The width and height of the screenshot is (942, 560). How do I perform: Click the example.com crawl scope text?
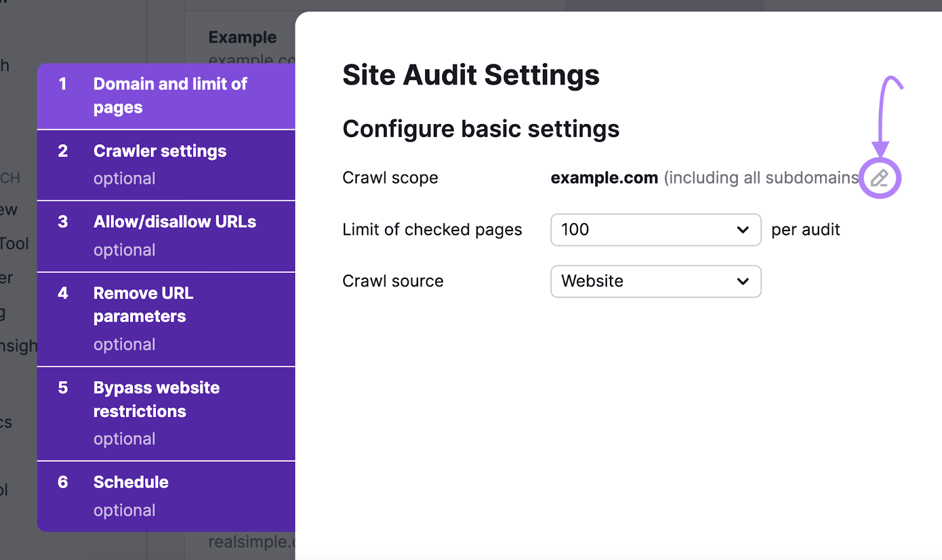(604, 178)
